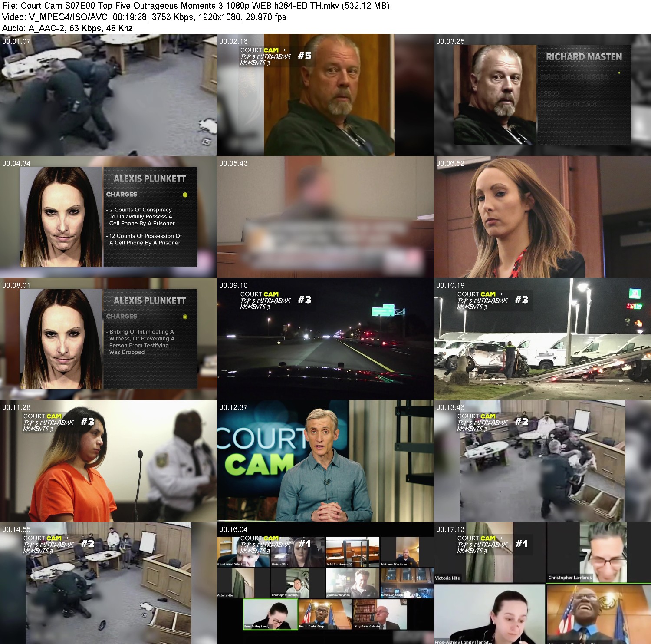Click the zoom hearing frame at 00:17:13

(542, 583)
